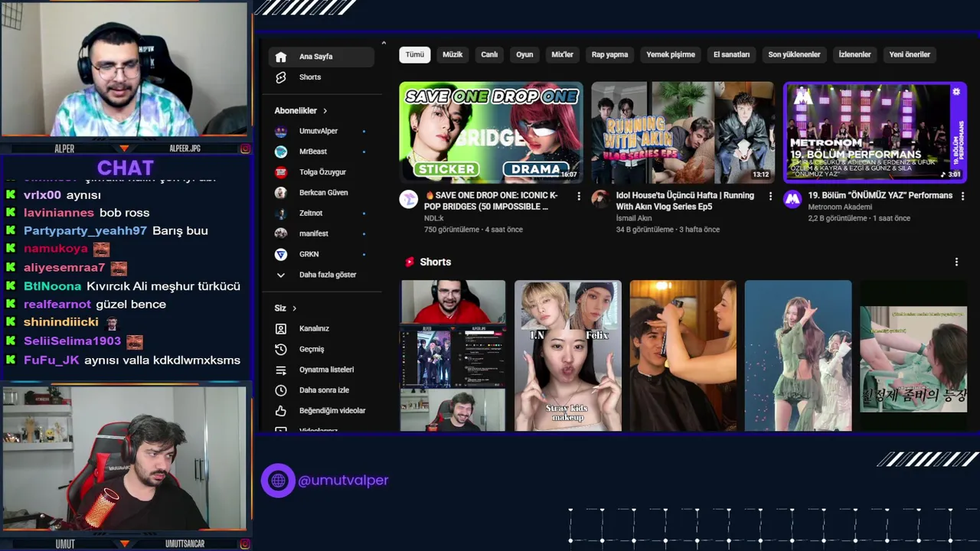Click the Oynatma listeleri playlist icon

[x=281, y=370]
